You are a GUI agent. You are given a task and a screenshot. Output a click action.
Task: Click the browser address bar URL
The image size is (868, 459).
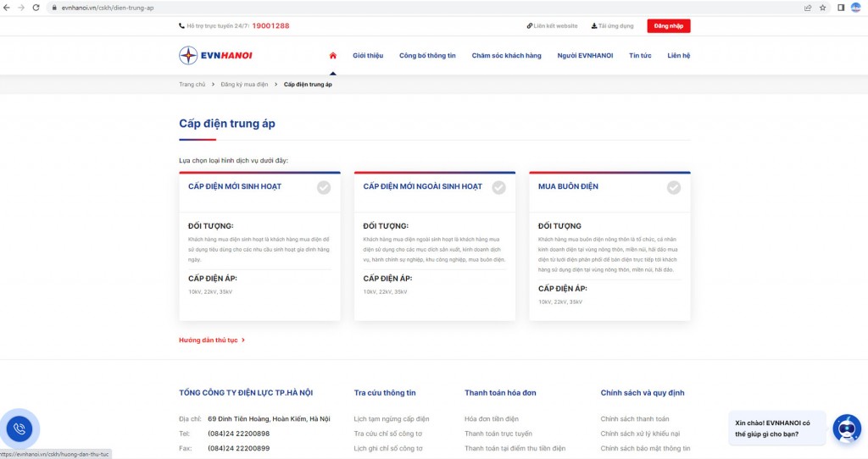[x=108, y=8]
